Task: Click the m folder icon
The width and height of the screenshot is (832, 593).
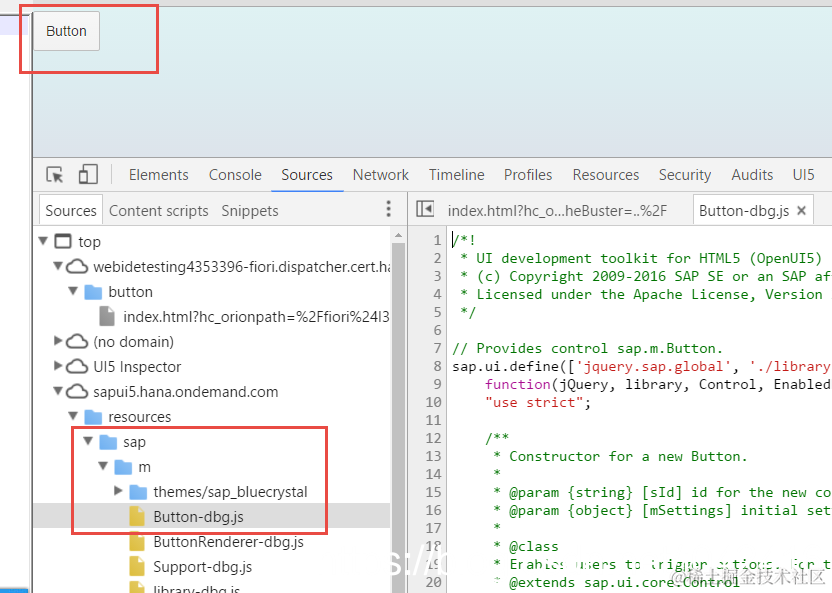Action: click(x=123, y=467)
